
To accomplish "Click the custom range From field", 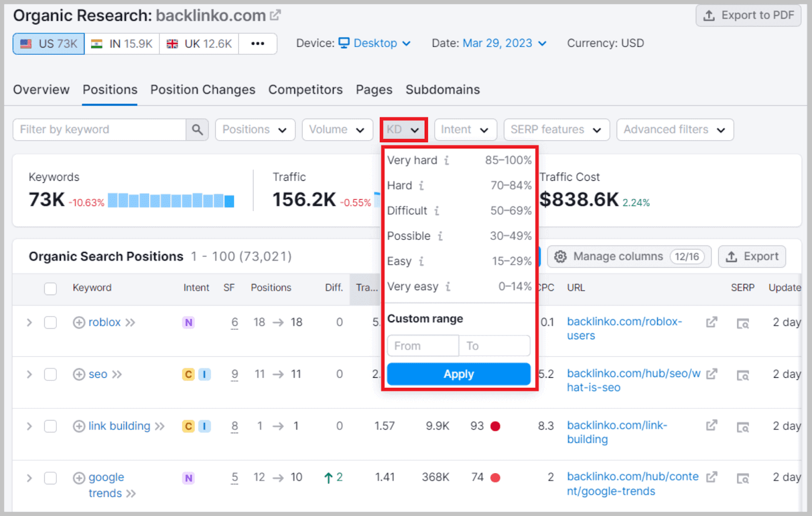I will [x=423, y=346].
